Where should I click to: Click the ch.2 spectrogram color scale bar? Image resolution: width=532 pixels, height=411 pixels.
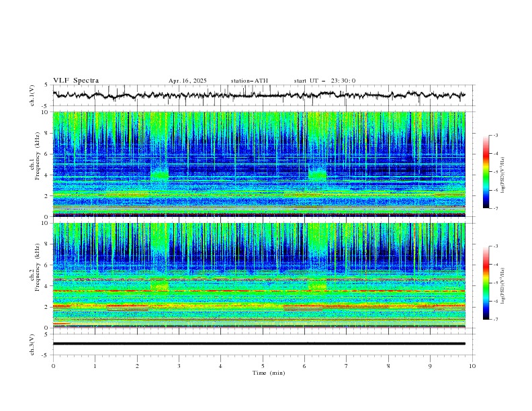click(x=486, y=283)
